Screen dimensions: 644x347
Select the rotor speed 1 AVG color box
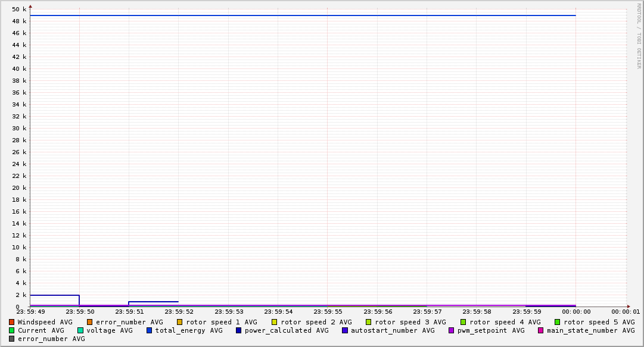coord(180,322)
